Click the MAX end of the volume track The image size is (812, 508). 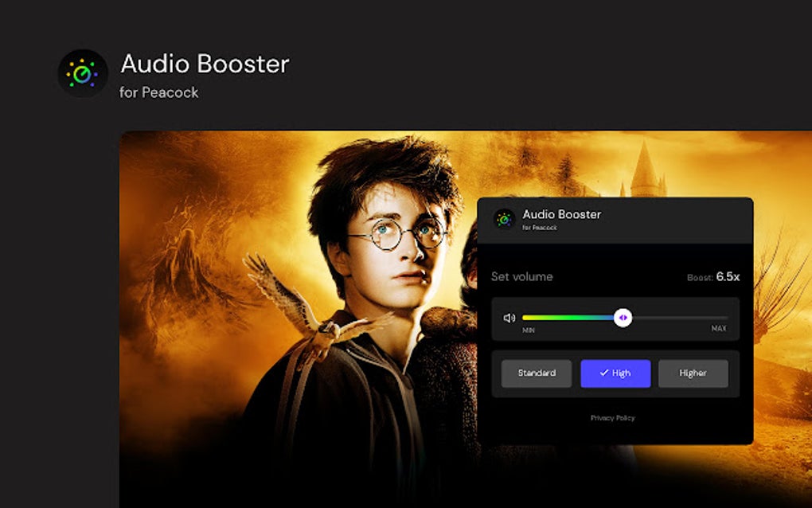(x=726, y=318)
